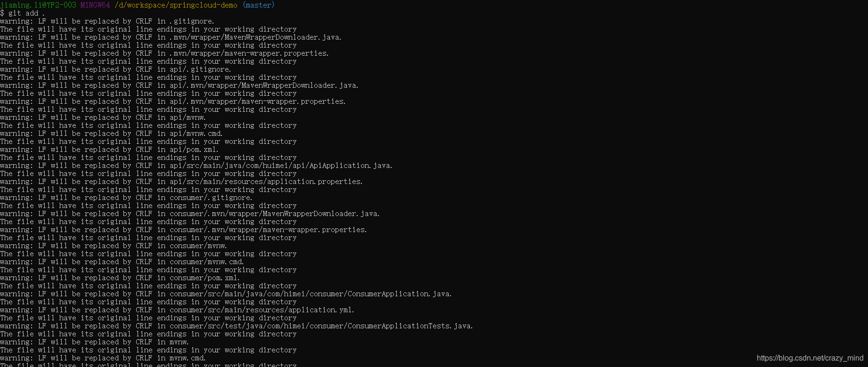The height and width of the screenshot is (367, 868).
Task: Click the MINGW64 label in the prompt
Action: click(x=95, y=5)
